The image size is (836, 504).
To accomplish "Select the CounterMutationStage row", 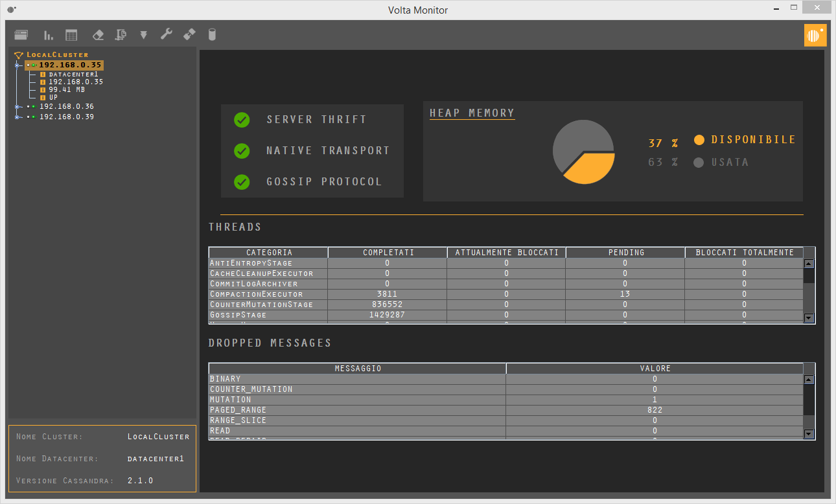I will (506, 304).
